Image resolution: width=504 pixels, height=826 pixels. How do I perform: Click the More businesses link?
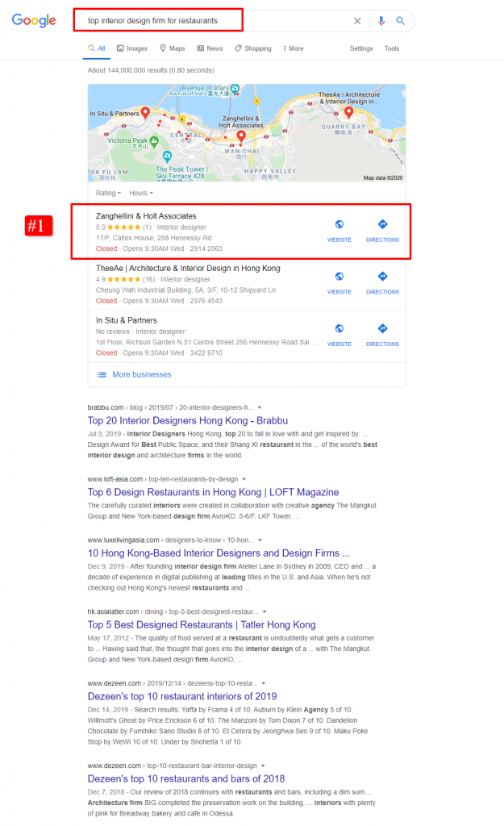click(142, 374)
